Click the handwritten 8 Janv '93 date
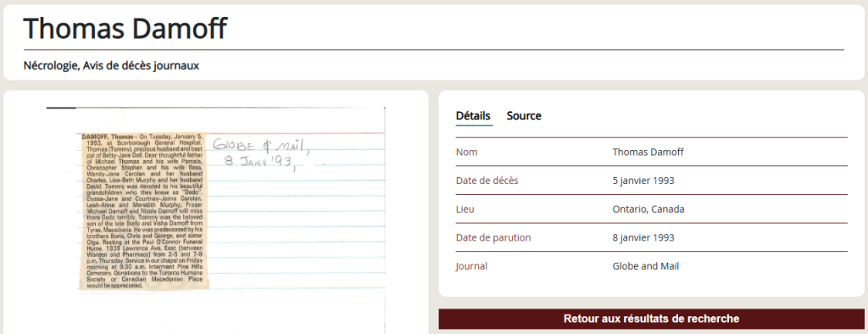This screenshot has height=334, width=868. [259, 163]
